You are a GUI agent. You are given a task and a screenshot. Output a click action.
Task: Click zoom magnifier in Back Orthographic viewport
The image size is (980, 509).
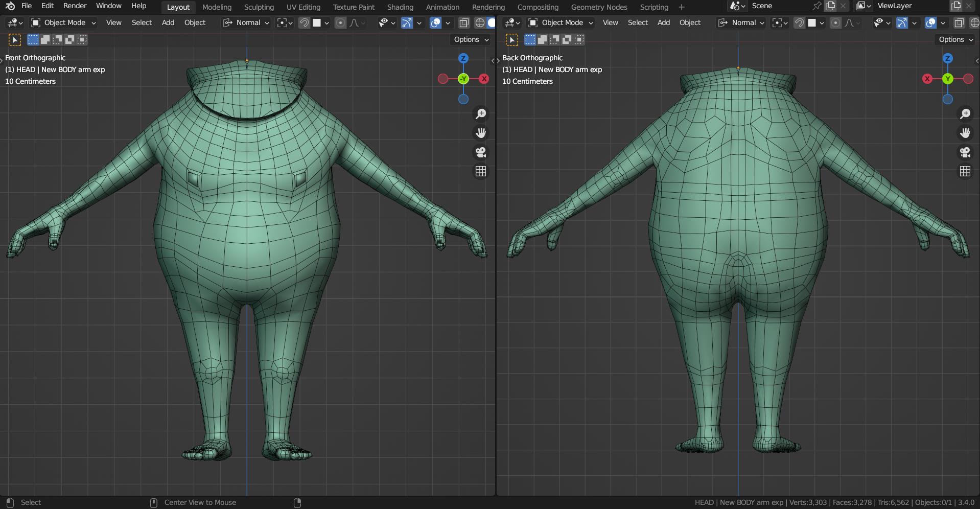click(x=965, y=113)
